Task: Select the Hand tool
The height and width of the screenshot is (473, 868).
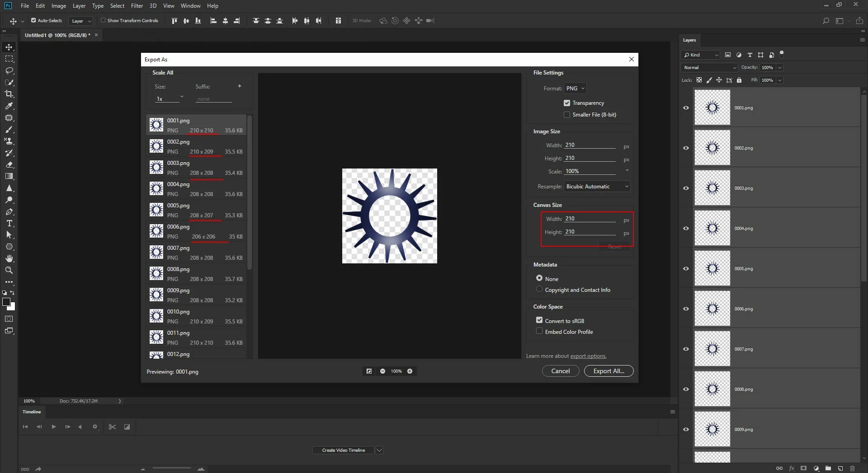Action: [x=9, y=258]
